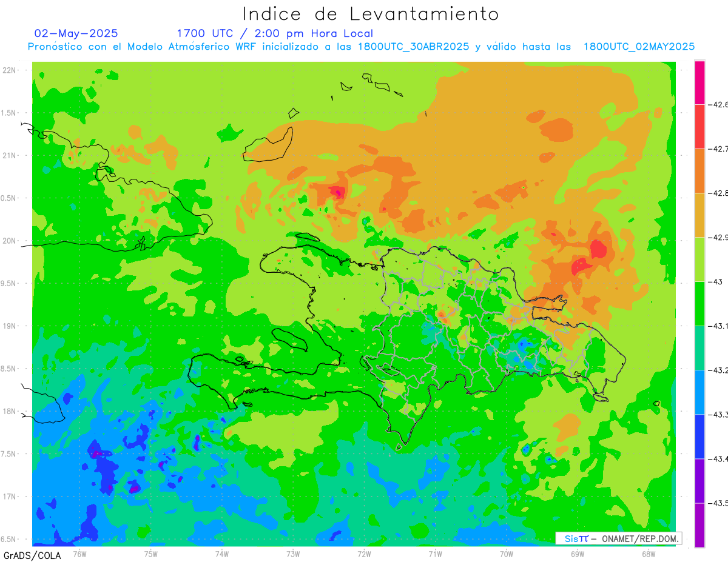
Task: Click the "19N" latitude label
Action: click(x=10, y=326)
